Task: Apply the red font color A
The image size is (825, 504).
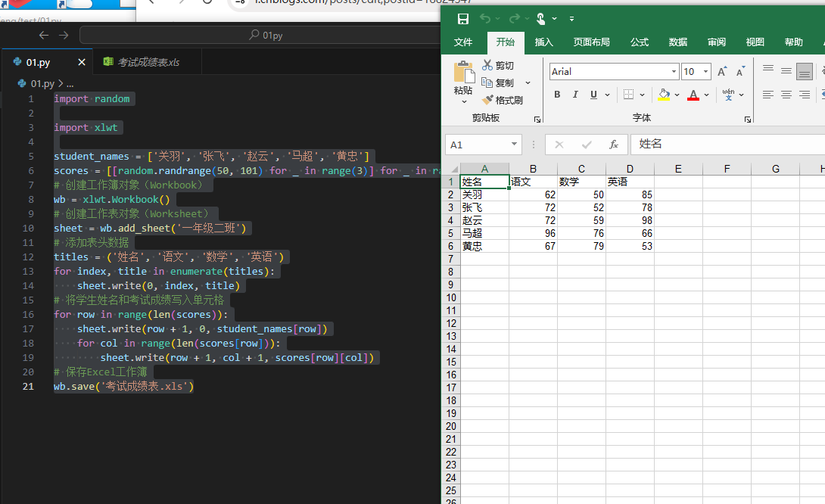Action: [x=693, y=95]
